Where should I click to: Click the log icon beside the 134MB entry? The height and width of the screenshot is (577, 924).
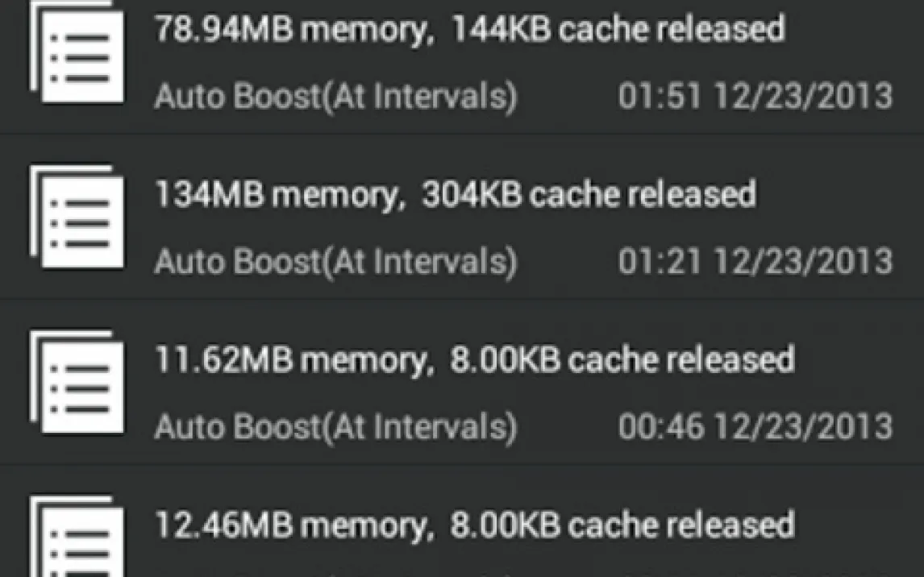(x=77, y=218)
